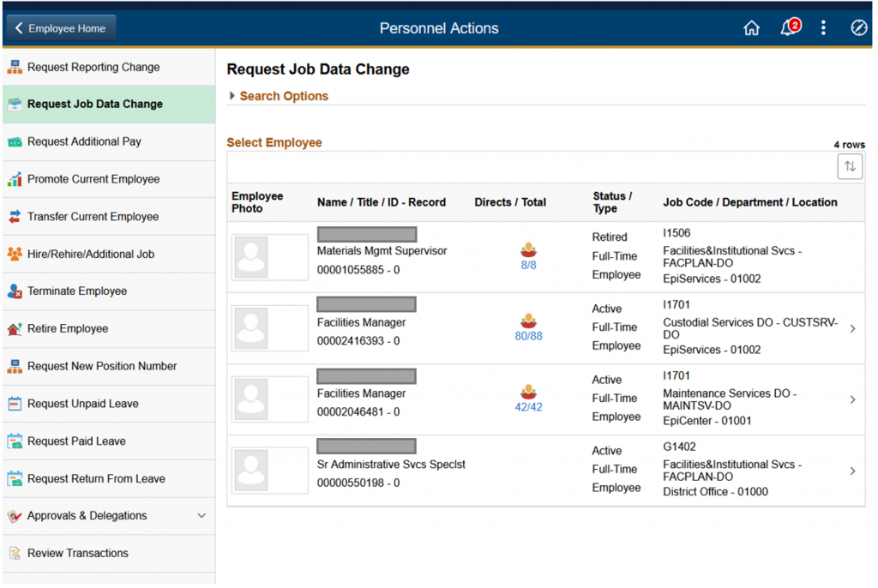Screen dimensions: 878x588
Task: Open Promote Current Employee
Action: tap(109, 179)
